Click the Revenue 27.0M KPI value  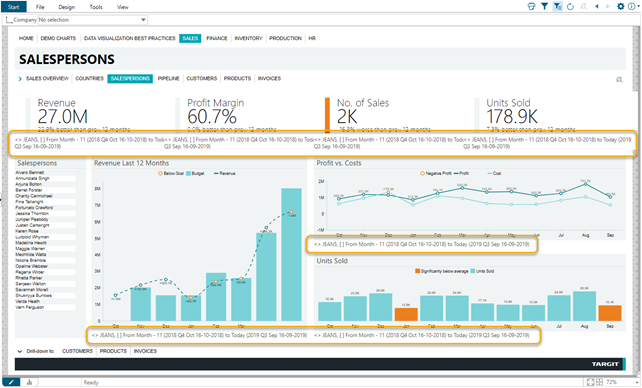63,117
